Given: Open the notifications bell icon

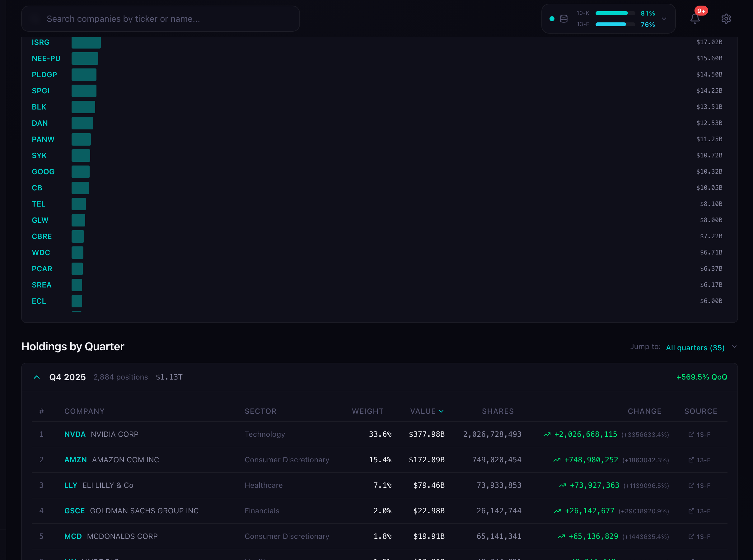Looking at the screenshot, I should [x=695, y=19].
